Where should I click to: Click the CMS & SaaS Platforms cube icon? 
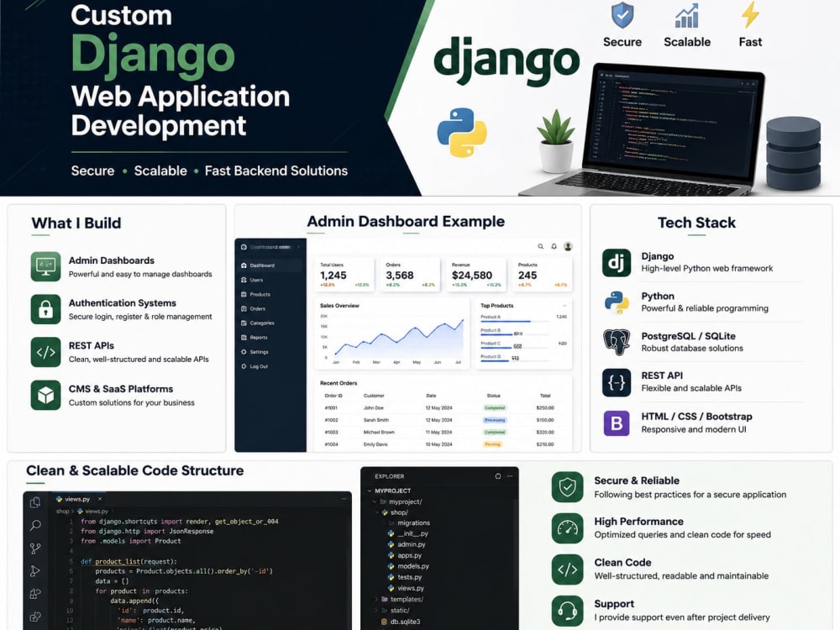pyautogui.click(x=45, y=395)
